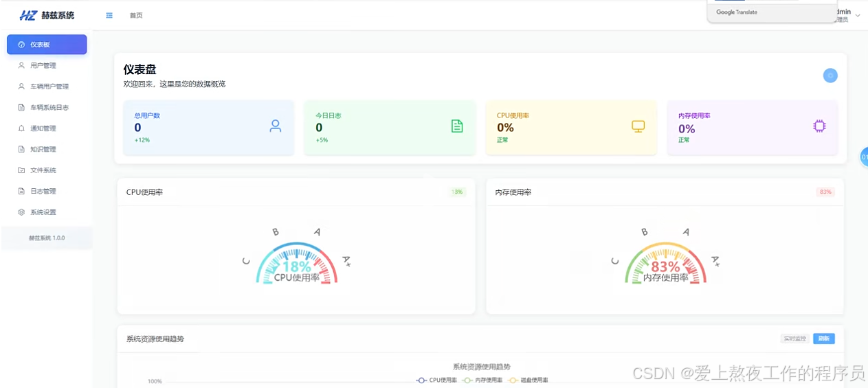Image resolution: width=868 pixels, height=388 pixels.
Task: Toggle 磁盘使用率 legend entry in trend chart
Action: coord(528,380)
